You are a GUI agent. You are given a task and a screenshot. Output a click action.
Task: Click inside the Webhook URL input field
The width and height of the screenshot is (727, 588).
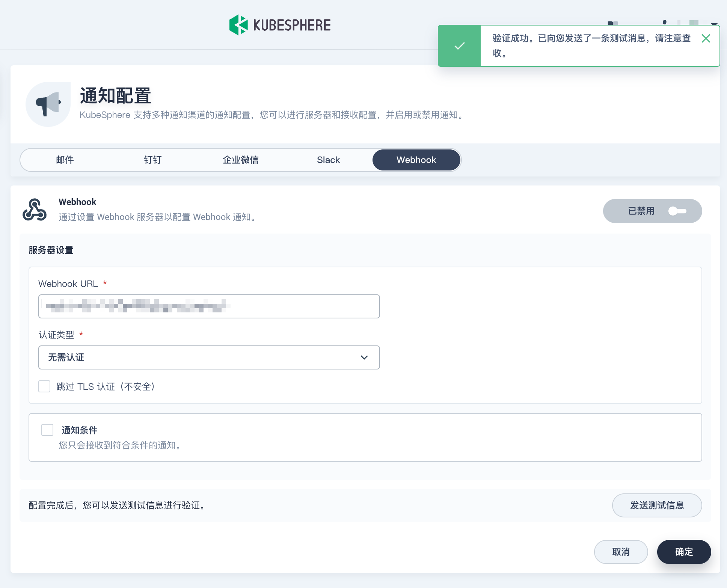tap(209, 306)
